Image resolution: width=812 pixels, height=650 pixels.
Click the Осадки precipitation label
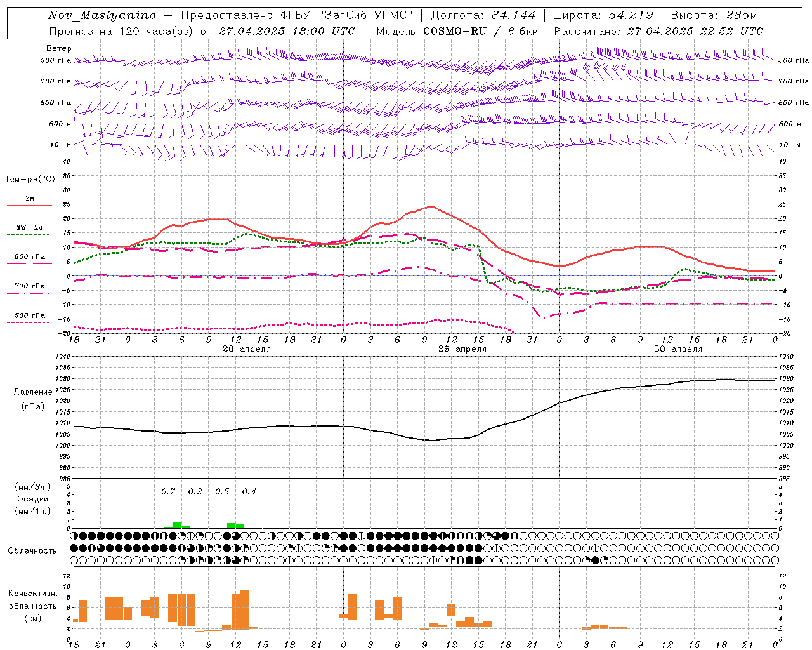click(x=32, y=499)
